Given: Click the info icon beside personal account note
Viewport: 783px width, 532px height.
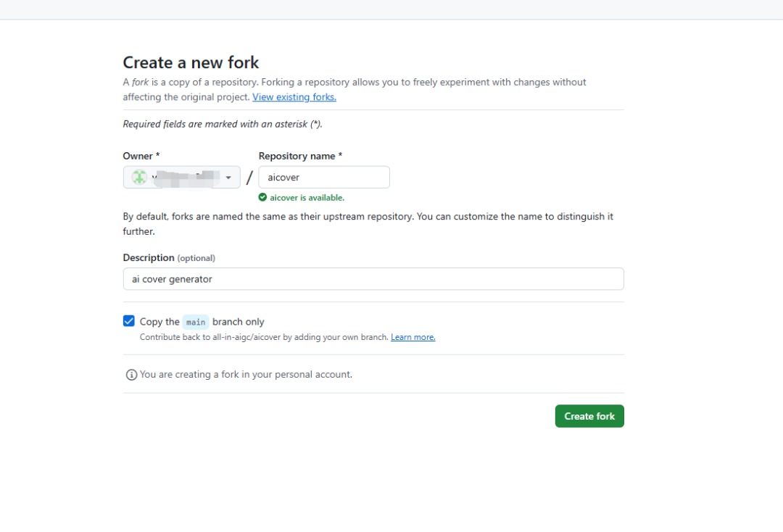Looking at the screenshot, I should coord(131,375).
